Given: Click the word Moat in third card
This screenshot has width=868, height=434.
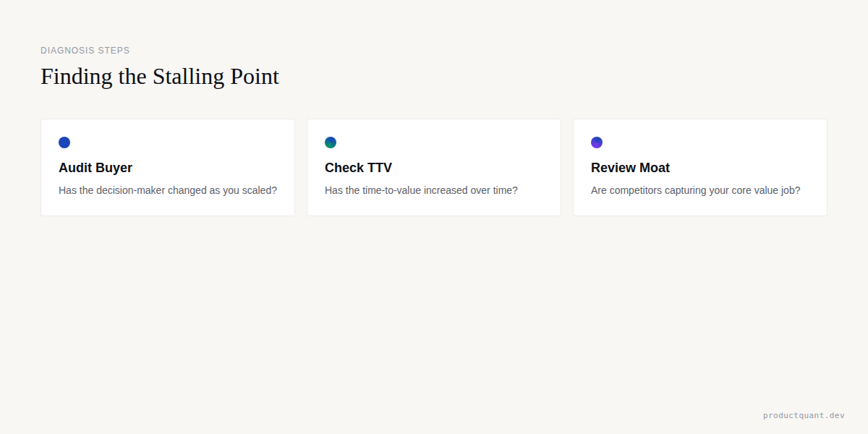Looking at the screenshot, I should [652, 168].
